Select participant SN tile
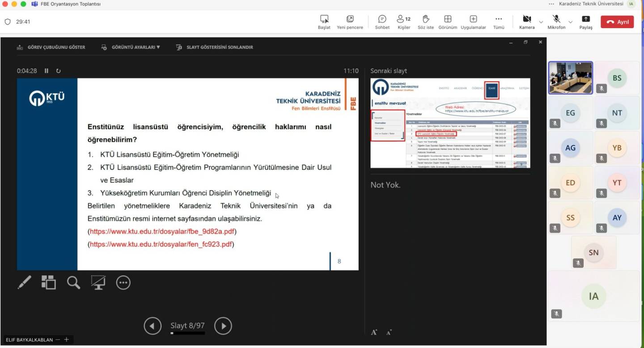The width and height of the screenshot is (644, 348). pyautogui.click(x=594, y=252)
